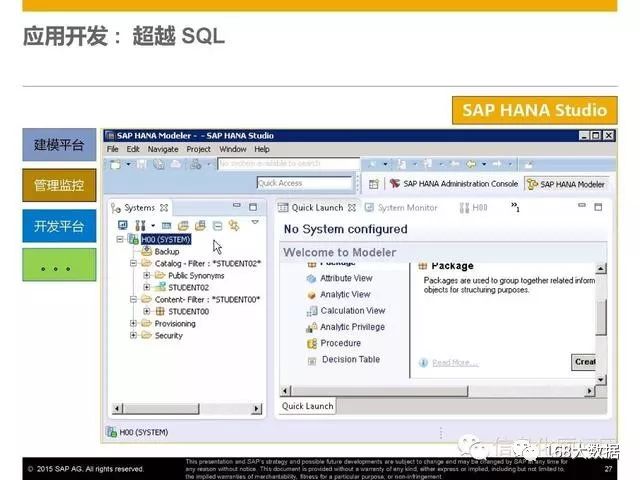The image size is (640, 480).
Task: Click the Read More info icon
Action: point(423,362)
